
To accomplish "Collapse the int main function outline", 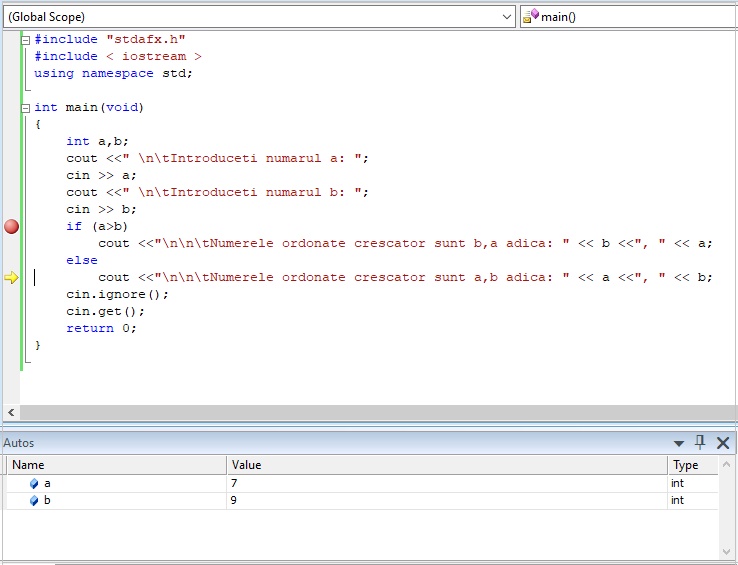I will coord(25,108).
